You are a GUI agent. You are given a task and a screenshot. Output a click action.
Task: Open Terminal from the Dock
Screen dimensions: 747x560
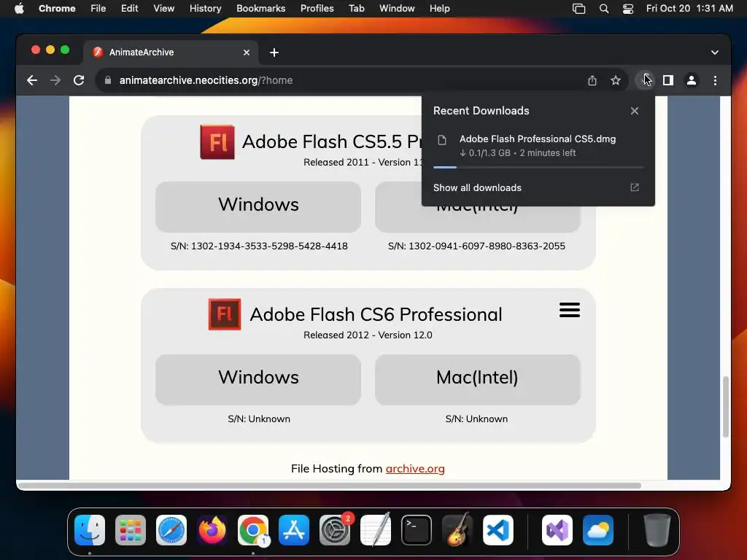coord(417,530)
